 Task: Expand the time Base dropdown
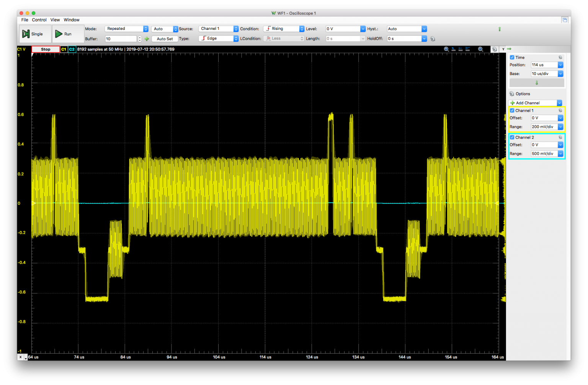[560, 74]
